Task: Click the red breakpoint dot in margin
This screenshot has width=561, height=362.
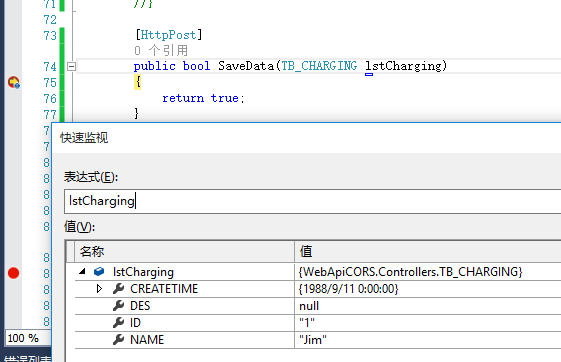Action: tap(14, 273)
